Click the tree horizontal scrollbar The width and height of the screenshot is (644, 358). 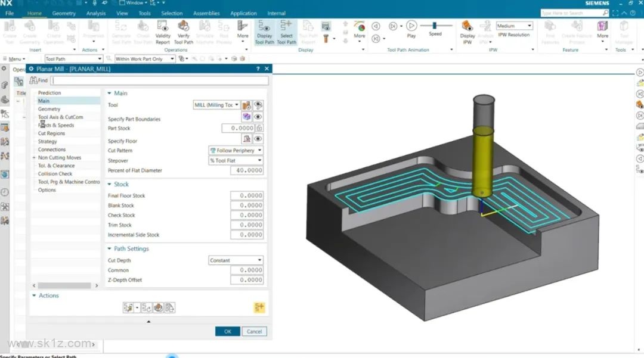click(x=64, y=285)
